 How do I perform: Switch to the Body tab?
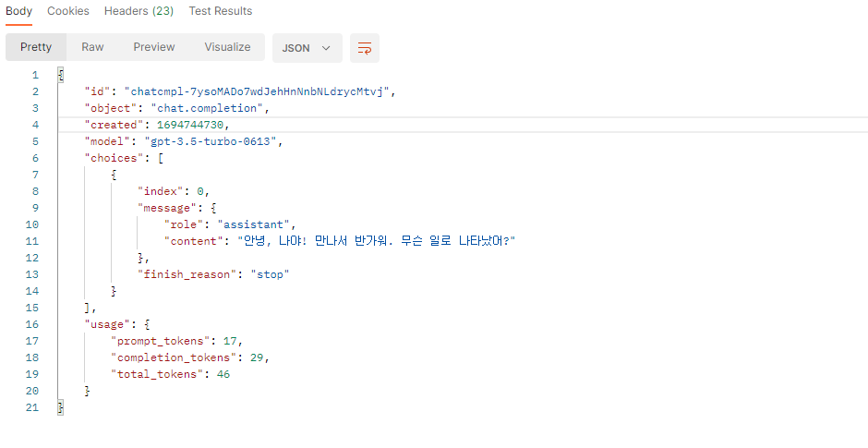coord(18,11)
